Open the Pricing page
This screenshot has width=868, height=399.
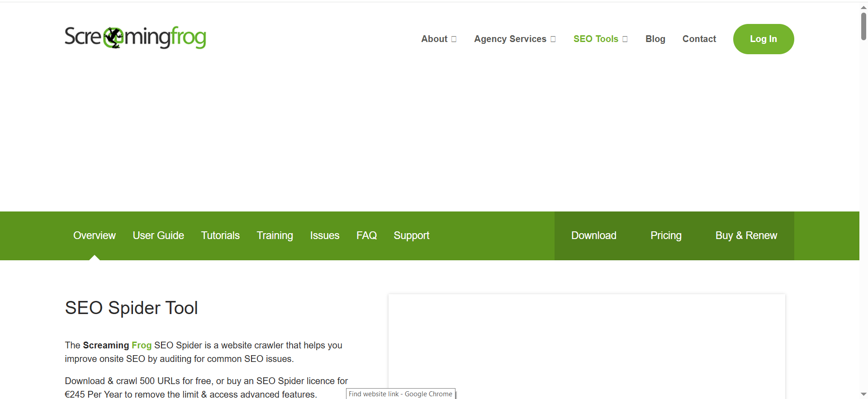click(x=666, y=235)
